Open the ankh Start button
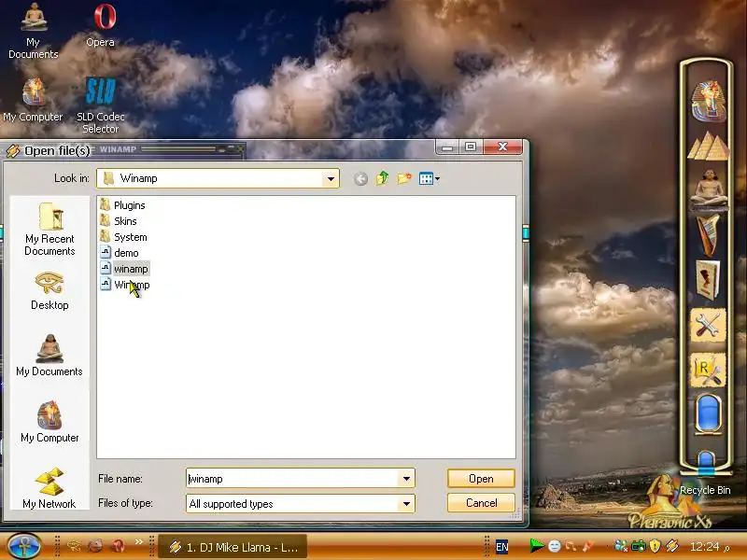The width and height of the screenshot is (747, 560). pos(23,546)
